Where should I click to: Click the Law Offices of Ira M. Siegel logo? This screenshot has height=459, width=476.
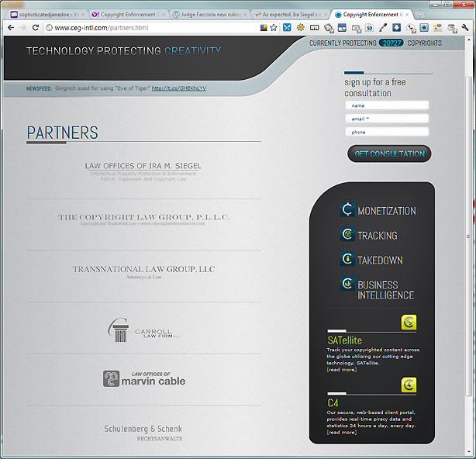pos(143,172)
